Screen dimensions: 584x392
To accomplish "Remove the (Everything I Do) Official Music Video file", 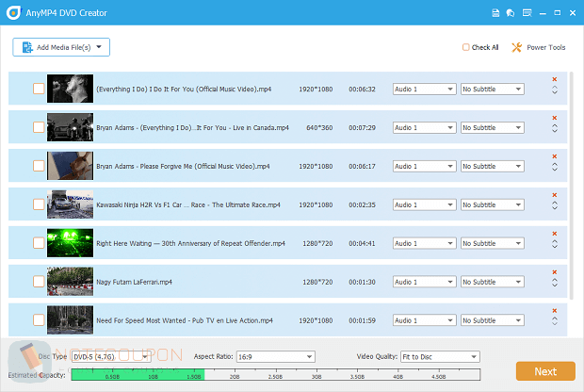I will [x=554, y=79].
